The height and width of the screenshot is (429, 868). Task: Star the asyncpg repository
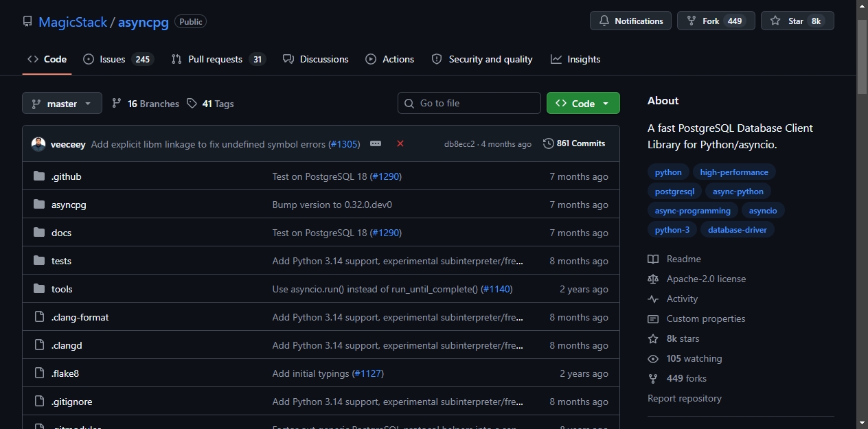(797, 21)
